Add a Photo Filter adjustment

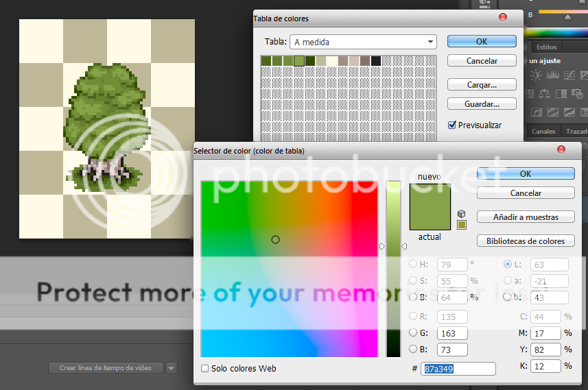[x=576, y=93]
